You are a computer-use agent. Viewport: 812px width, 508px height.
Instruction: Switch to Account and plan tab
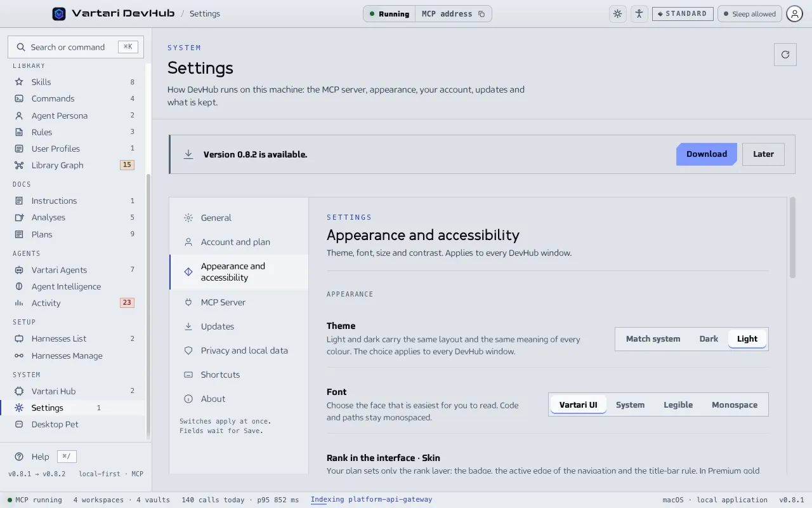(x=239, y=242)
